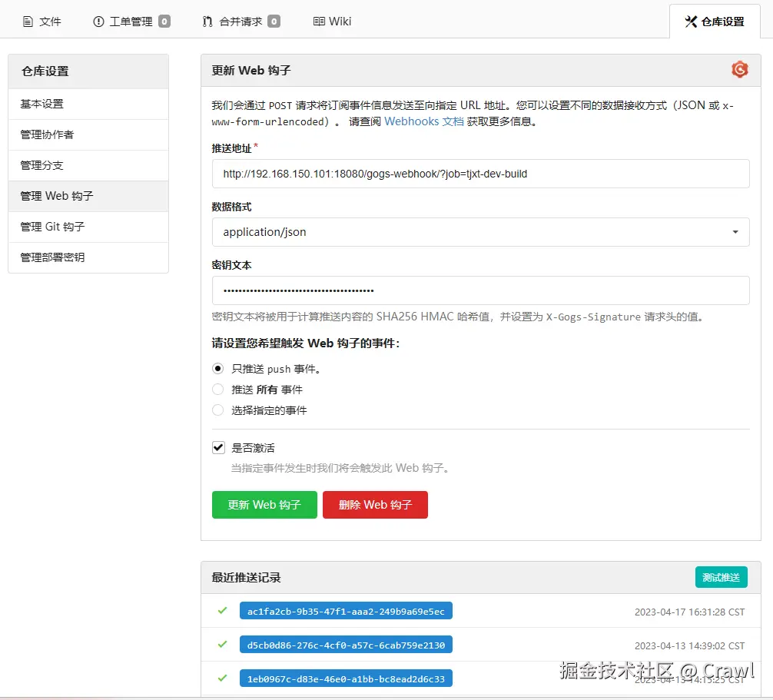
Task: Click the 测试推送 button
Action: pyautogui.click(x=722, y=577)
